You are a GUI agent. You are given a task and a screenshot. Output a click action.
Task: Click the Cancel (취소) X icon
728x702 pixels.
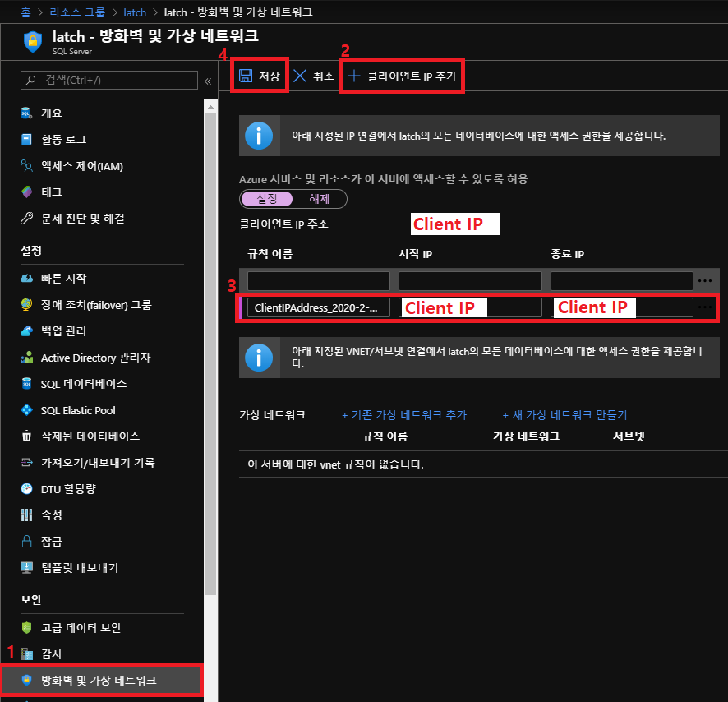coord(301,76)
